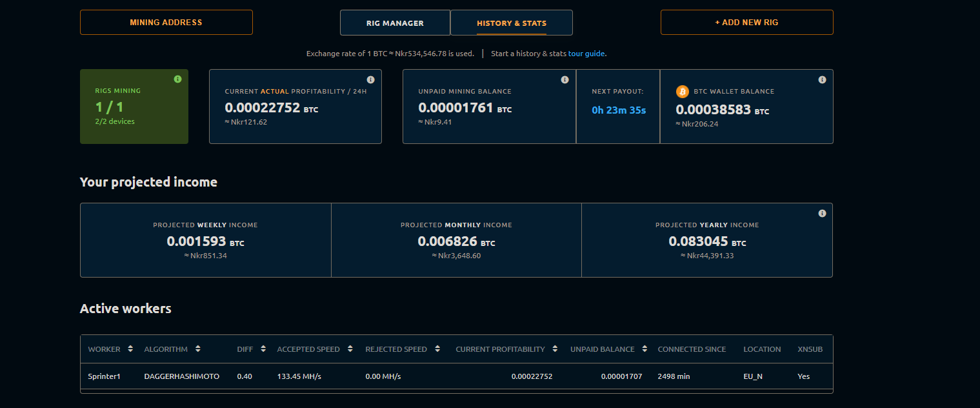Click the Next Payout countdown timer

pos(619,110)
